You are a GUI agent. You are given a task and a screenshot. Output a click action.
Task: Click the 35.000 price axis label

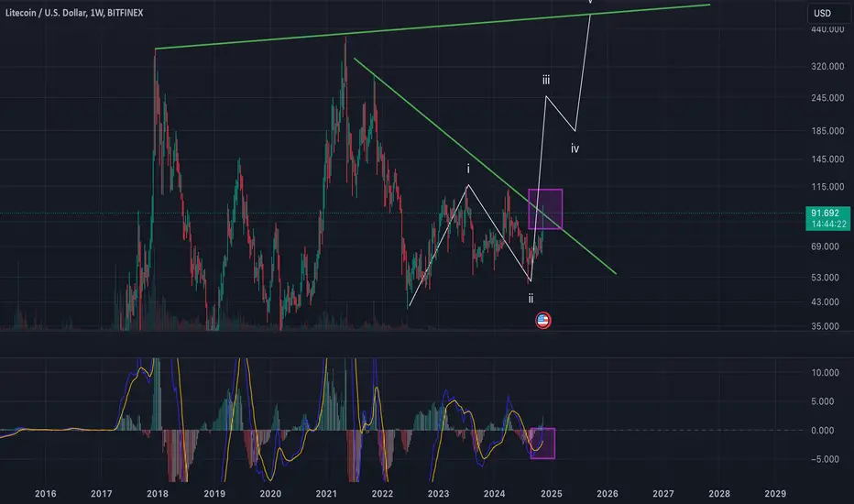click(825, 326)
